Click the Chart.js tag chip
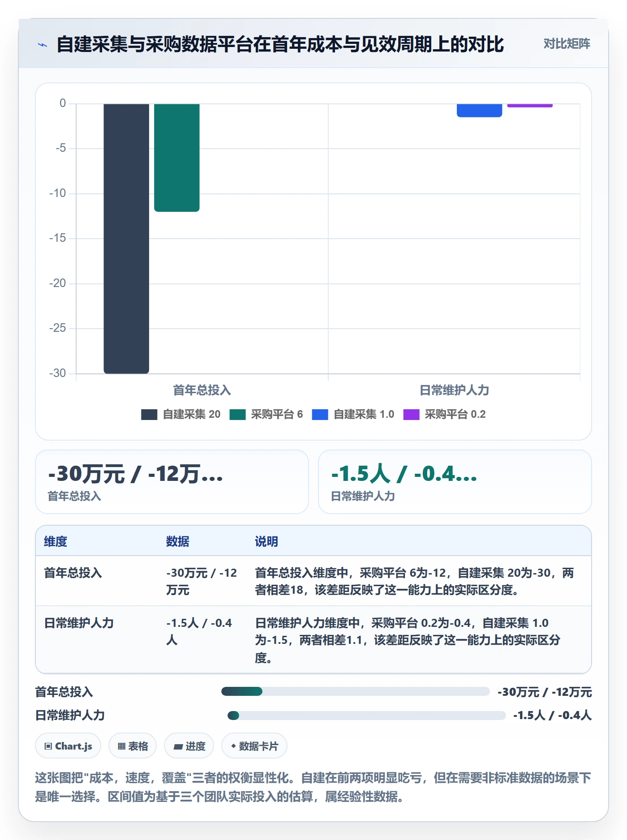 click(68, 746)
